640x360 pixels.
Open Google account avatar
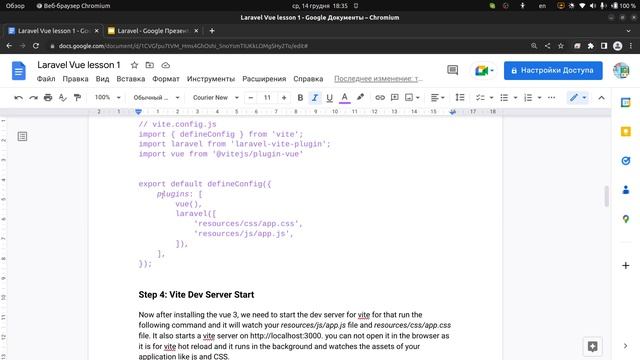(621, 70)
